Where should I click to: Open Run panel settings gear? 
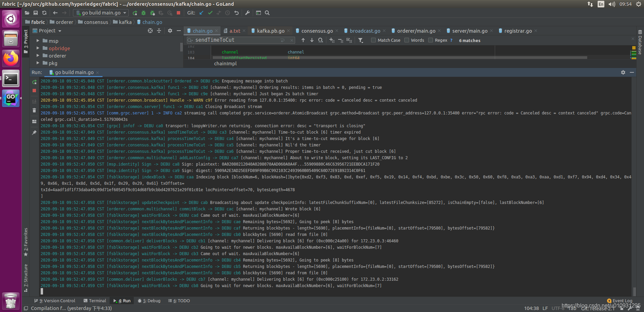(x=623, y=72)
